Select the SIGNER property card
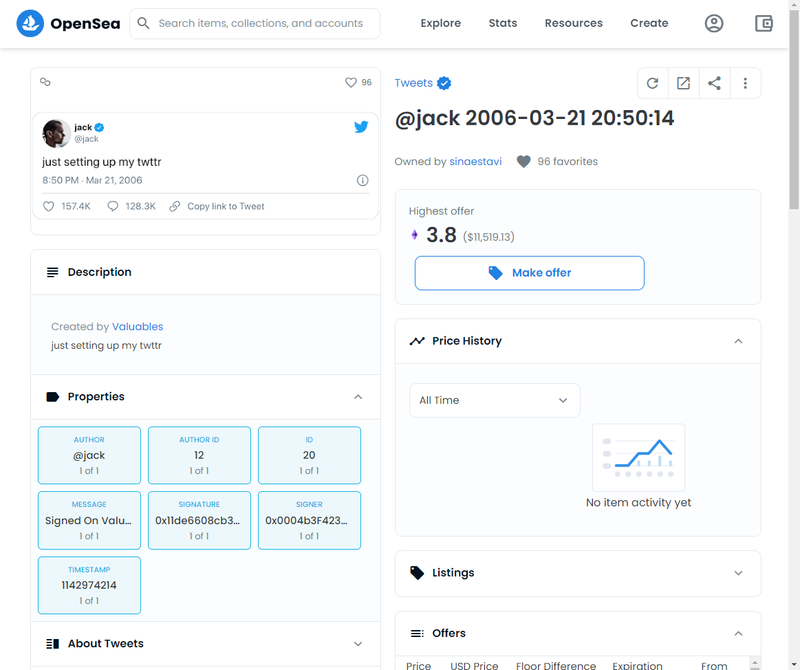Image resolution: width=800 pixels, height=670 pixels. tap(309, 520)
